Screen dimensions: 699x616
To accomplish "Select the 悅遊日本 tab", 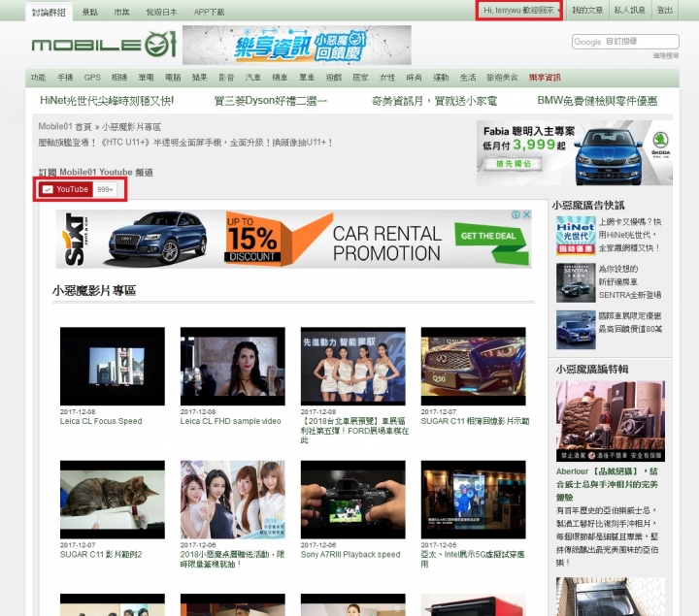I will click(162, 12).
